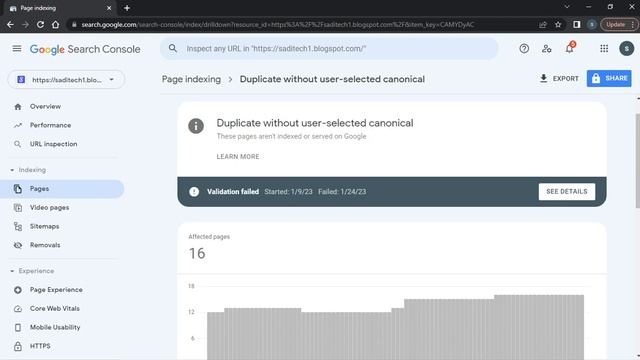Click the Share button

tap(609, 78)
